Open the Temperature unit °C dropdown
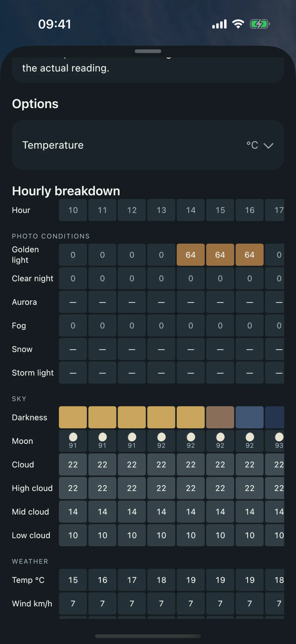Image resolution: width=296 pixels, height=644 pixels. click(260, 145)
